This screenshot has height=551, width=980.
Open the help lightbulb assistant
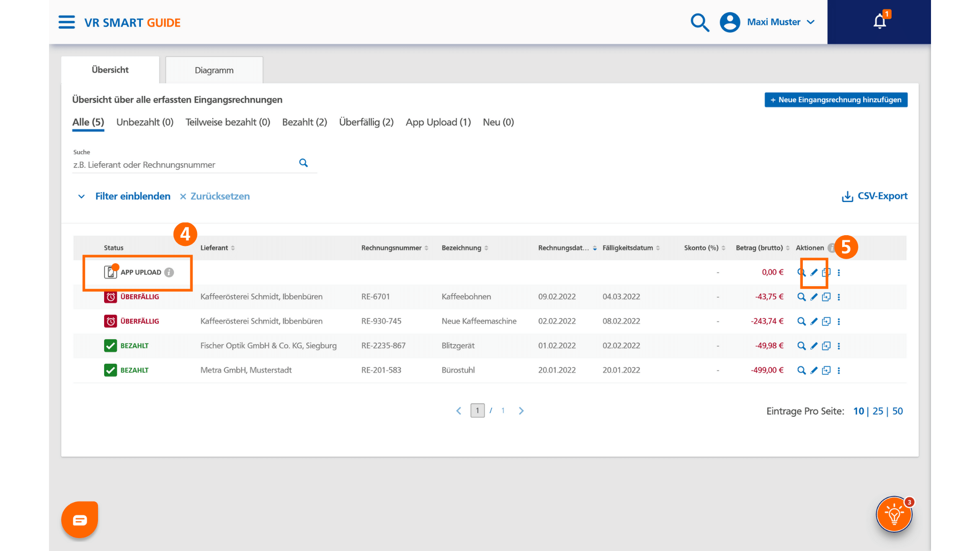(x=894, y=514)
